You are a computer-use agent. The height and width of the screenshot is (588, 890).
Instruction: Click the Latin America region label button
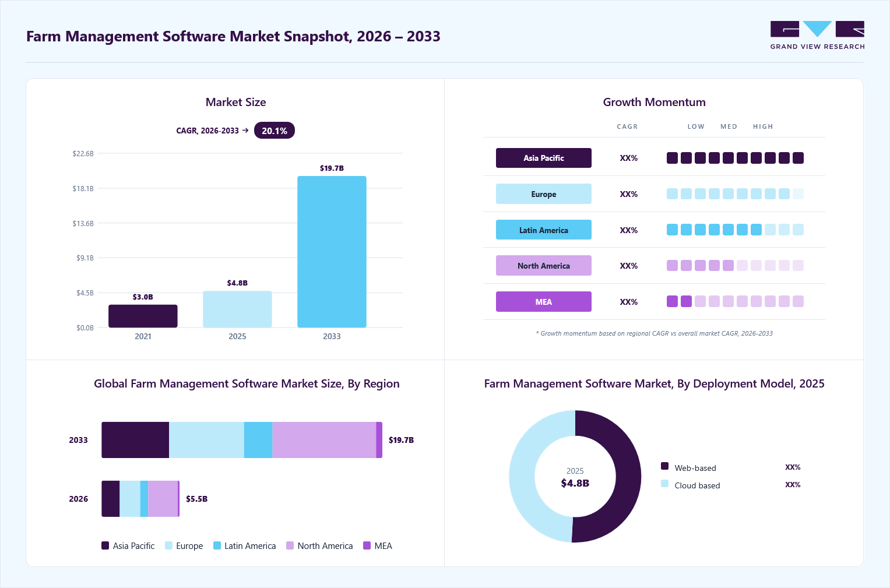pos(544,230)
